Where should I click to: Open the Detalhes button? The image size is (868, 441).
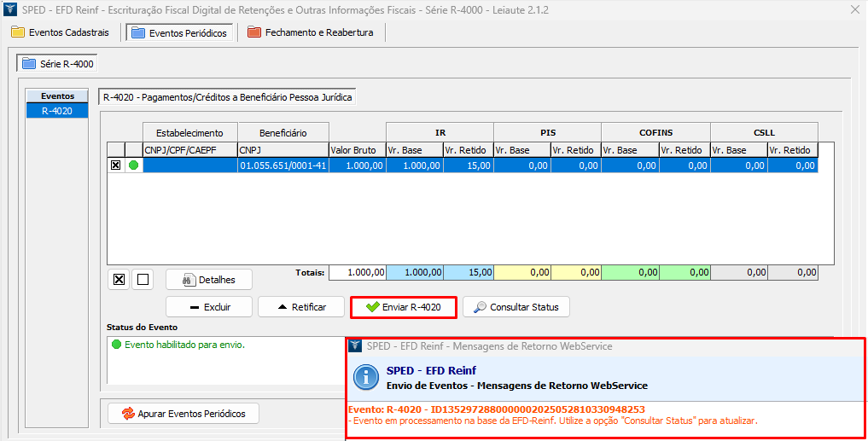point(209,280)
